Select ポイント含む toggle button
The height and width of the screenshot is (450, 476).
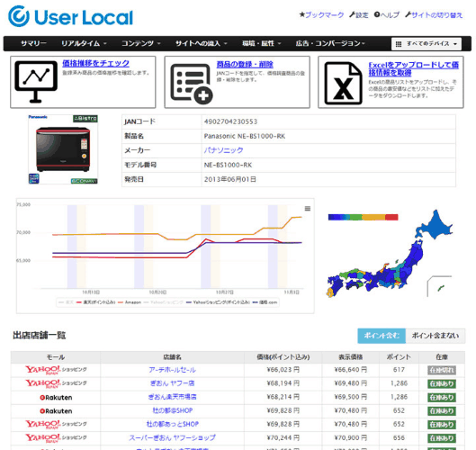point(382,336)
